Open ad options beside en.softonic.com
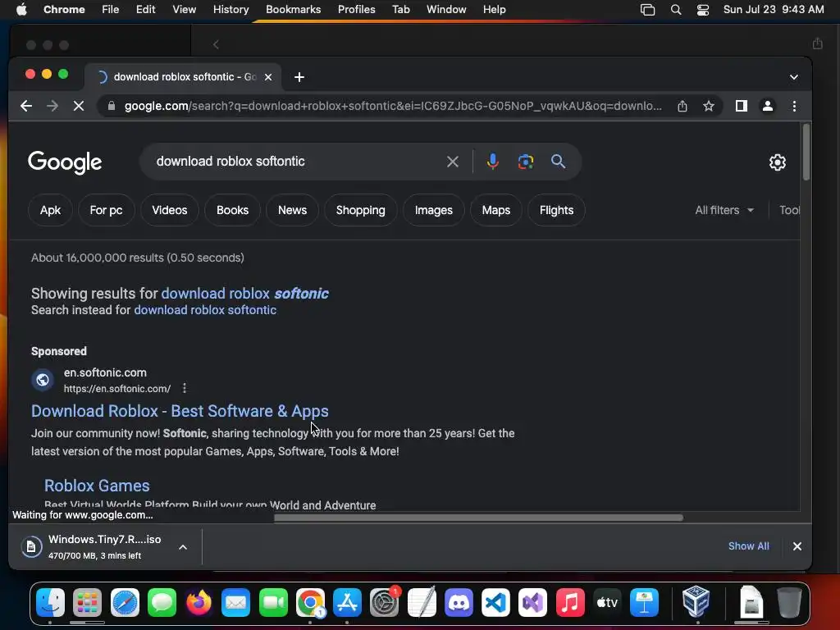The height and width of the screenshot is (630, 840). click(185, 388)
